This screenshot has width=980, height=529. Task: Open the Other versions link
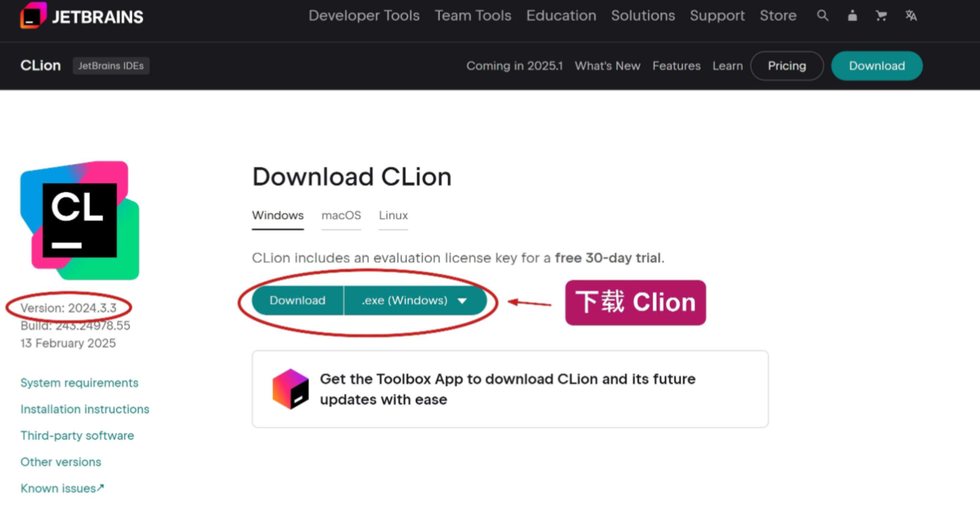61,462
